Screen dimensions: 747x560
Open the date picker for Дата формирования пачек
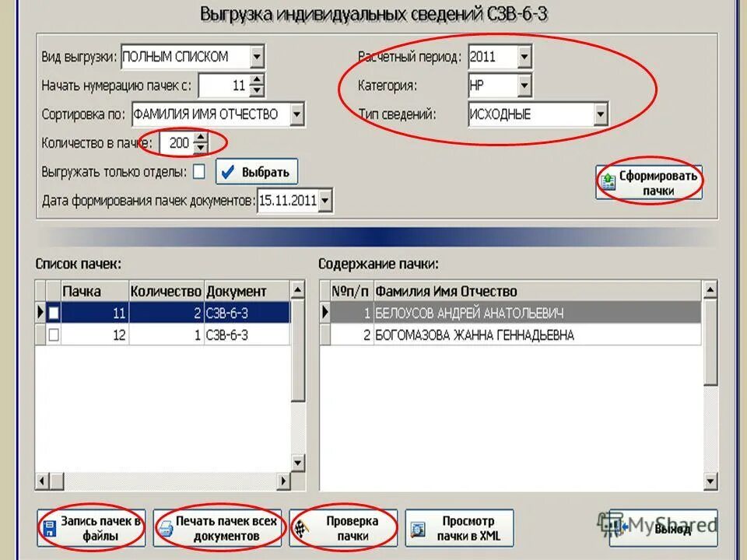tap(325, 201)
